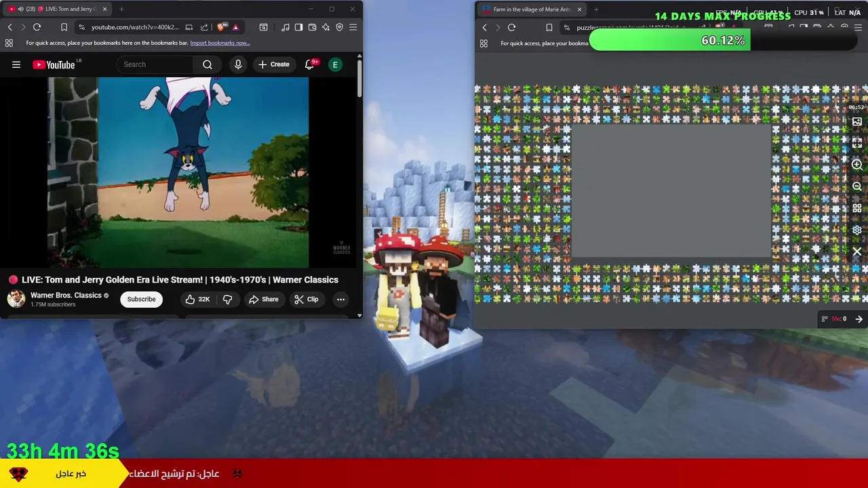Show the puzzle preview image
This screenshot has width=868, height=488.
click(x=857, y=122)
